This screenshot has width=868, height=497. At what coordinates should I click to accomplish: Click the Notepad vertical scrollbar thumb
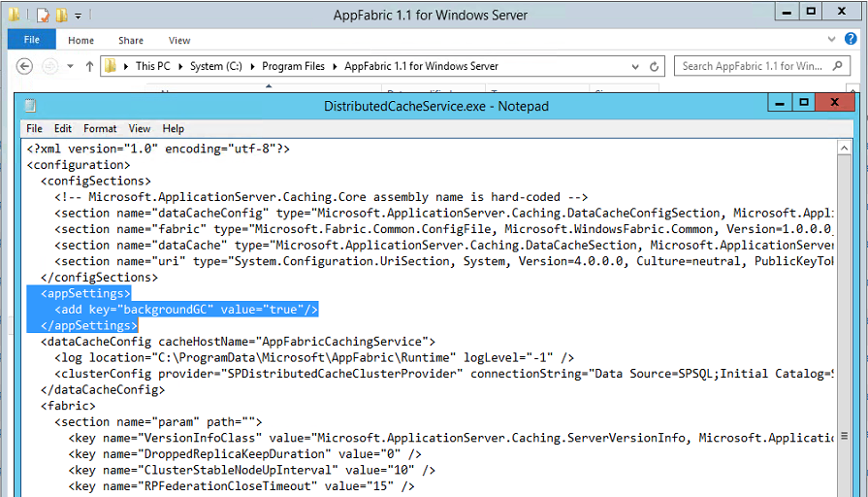(844, 436)
